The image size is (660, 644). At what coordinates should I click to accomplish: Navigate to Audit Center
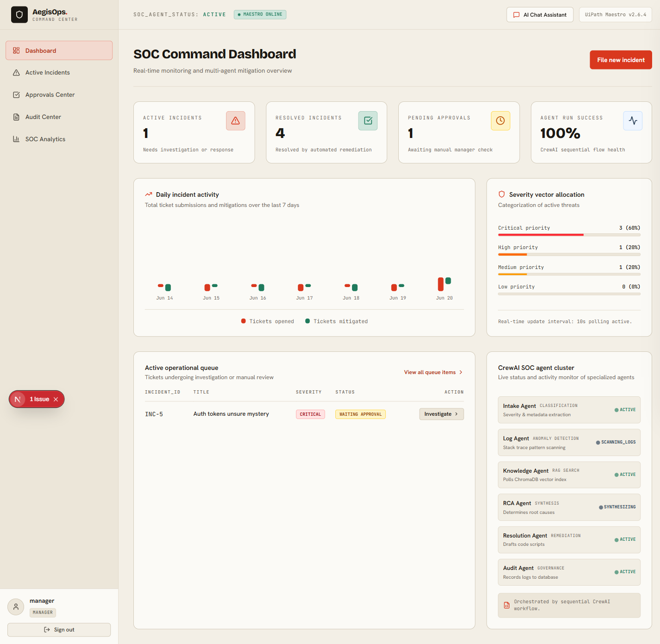coord(59,117)
